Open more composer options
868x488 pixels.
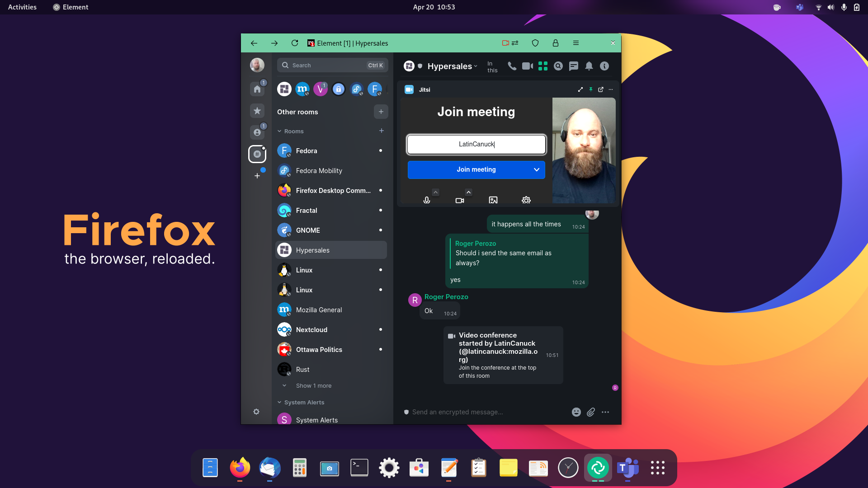click(605, 412)
